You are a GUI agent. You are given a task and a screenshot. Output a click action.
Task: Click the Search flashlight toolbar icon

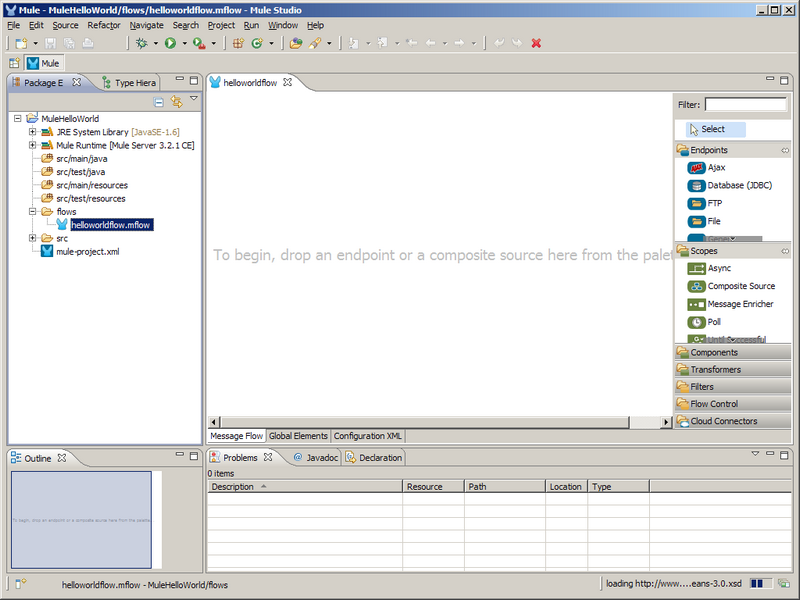(x=315, y=43)
